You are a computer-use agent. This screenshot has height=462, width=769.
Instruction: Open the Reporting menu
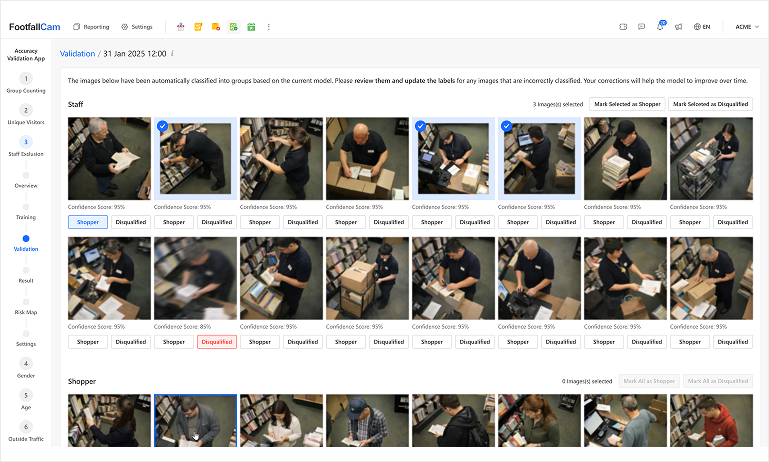pyautogui.click(x=91, y=27)
